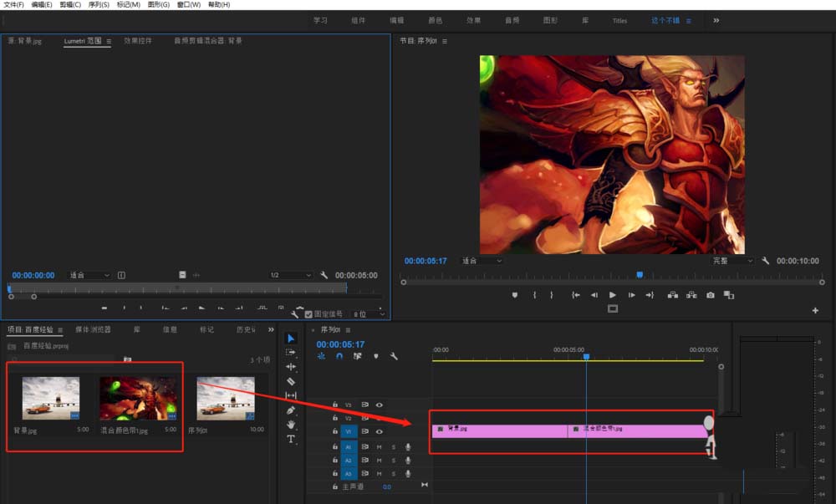Toggle linked selection icon in timeline

pos(357,356)
